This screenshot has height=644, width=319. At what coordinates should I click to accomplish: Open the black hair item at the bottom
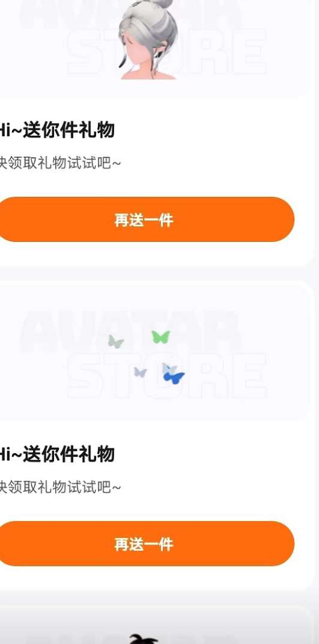coord(143,639)
